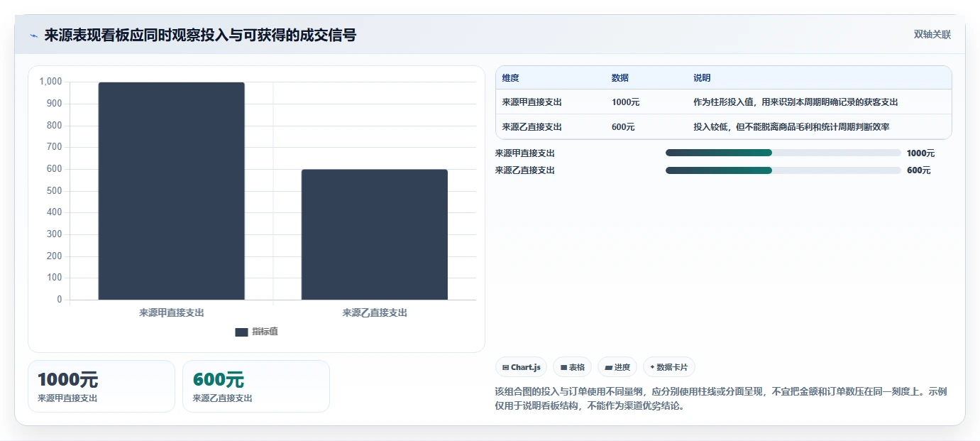Click the 维度 column header
The height and width of the screenshot is (441, 980).
[x=510, y=78]
